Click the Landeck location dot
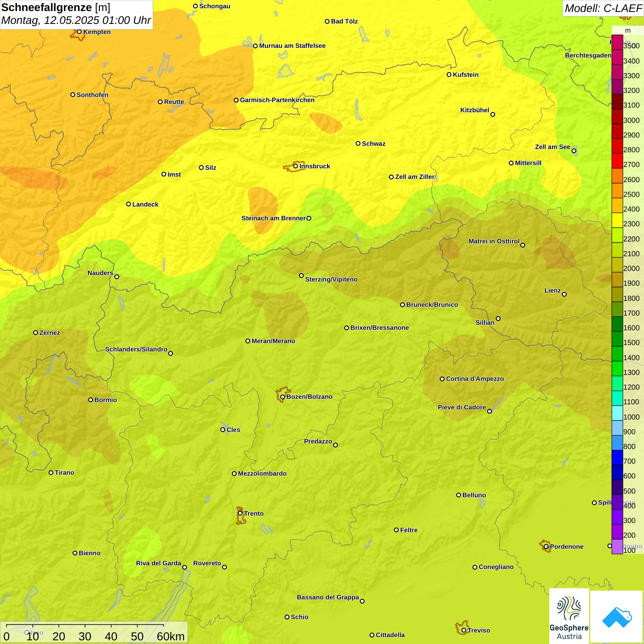 tap(128, 204)
